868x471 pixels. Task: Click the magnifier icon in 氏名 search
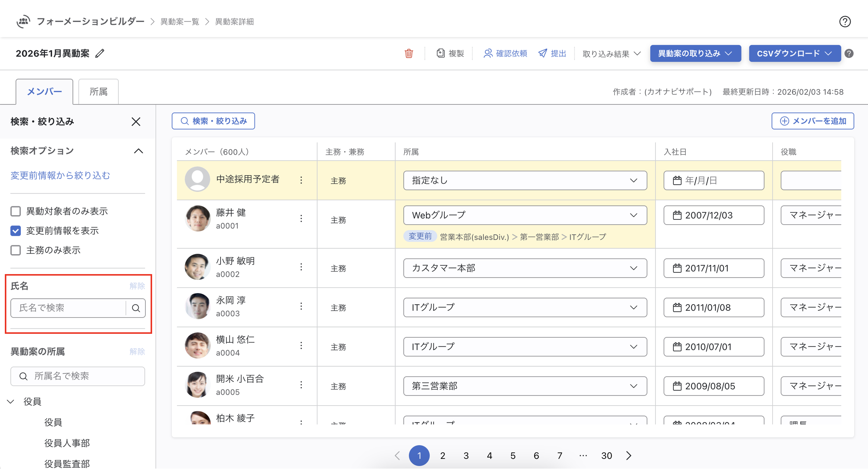click(x=136, y=308)
